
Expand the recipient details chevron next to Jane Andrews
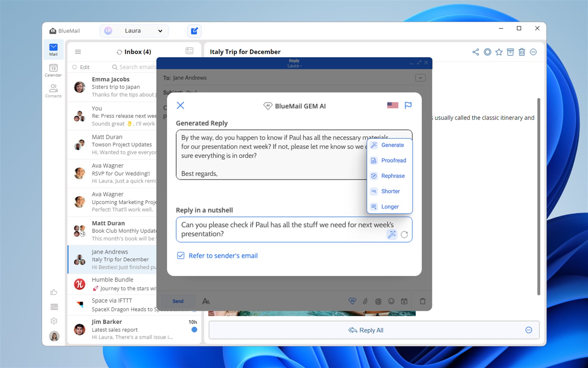(x=420, y=78)
